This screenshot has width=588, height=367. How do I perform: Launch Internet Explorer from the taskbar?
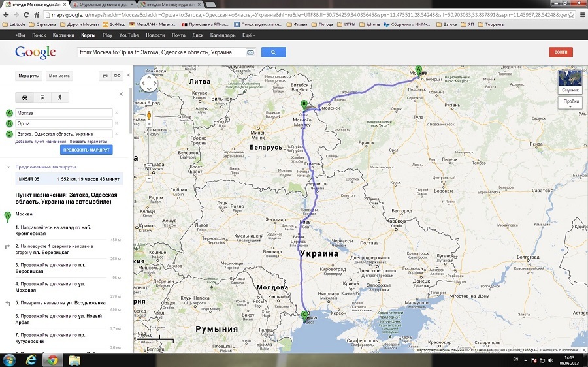tap(31, 360)
